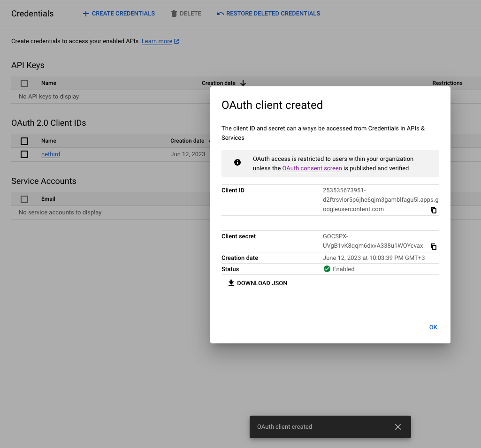
Task: Click the Delete trash icon
Action: 174,13
